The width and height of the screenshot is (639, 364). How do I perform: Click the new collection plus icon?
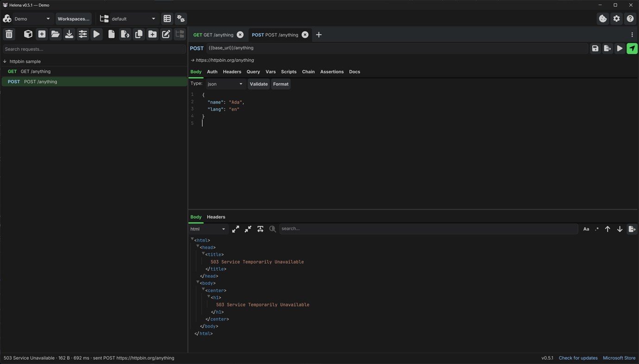coord(42,34)
